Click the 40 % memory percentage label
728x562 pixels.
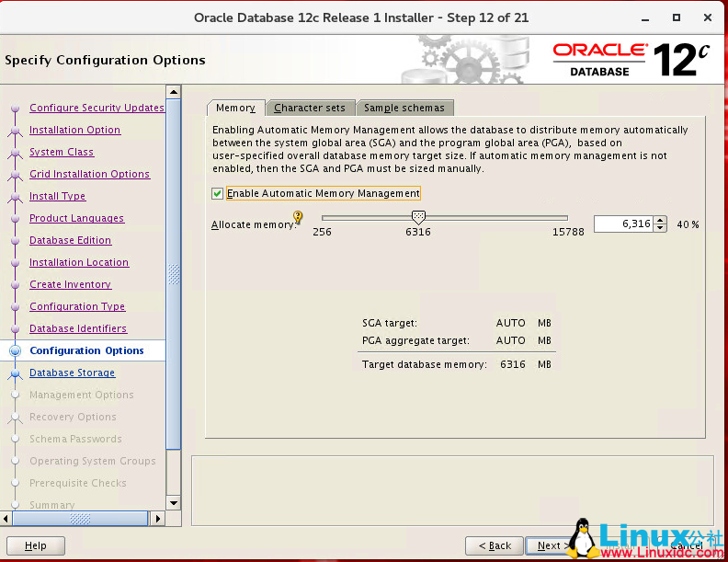click(x=688, y=224)
